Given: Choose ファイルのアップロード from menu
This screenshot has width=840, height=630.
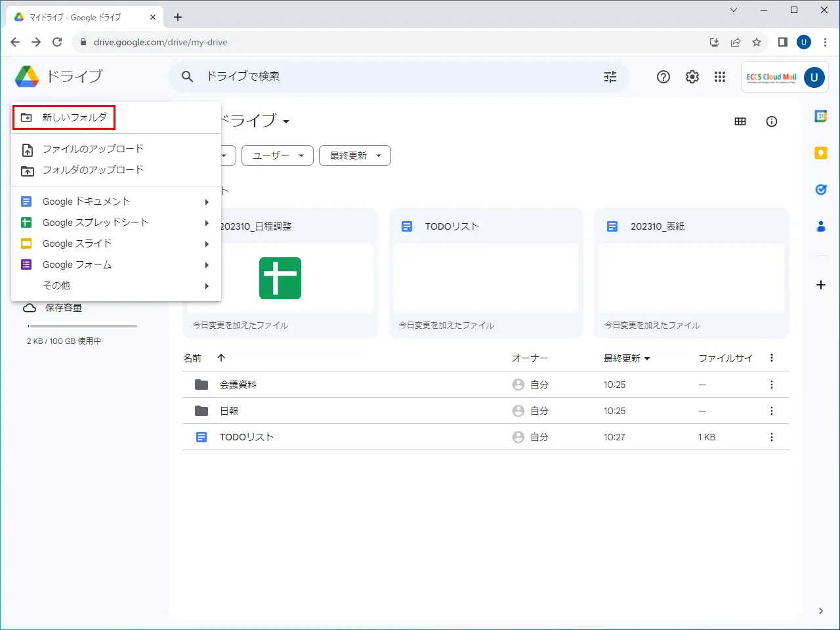Looking at the screenshot, I should [93, 149].
